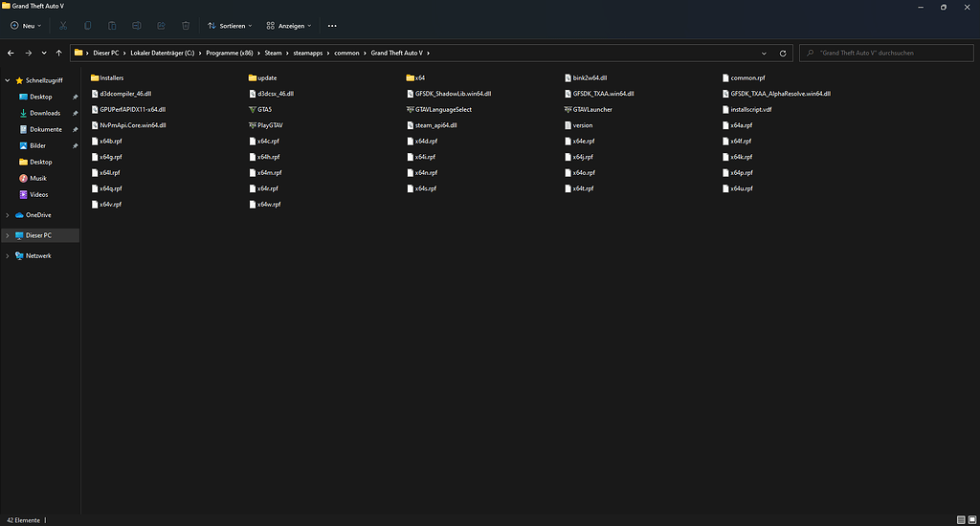
Task: Open Bilder in quick access
Action: click(x=37, y=145)
